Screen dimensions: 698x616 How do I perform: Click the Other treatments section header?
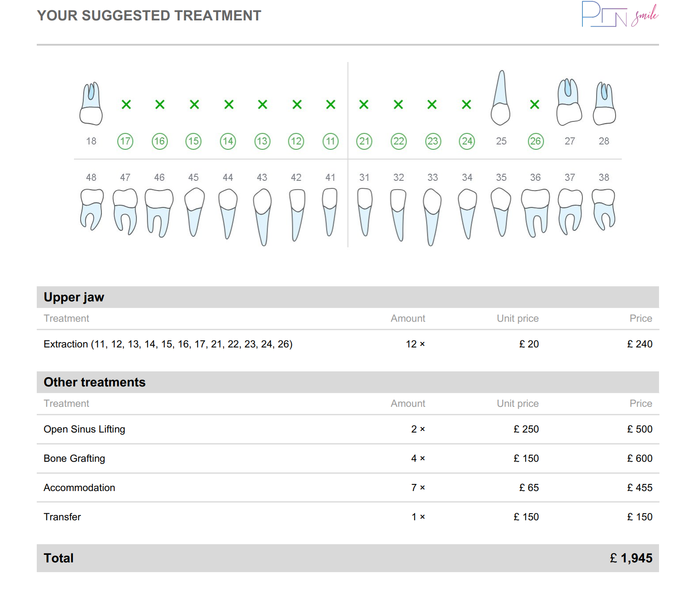94,382
